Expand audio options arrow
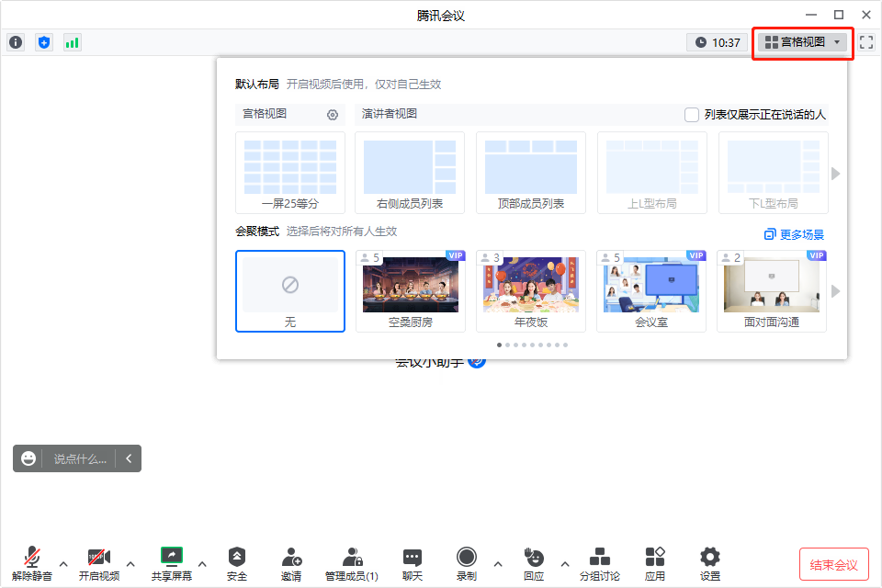 [63, 564]
